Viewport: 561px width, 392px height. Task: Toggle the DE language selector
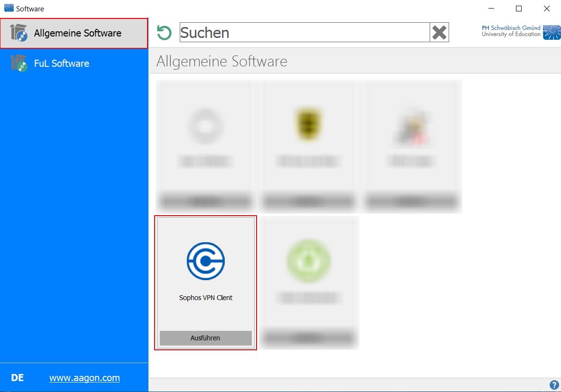tap(17, 377)
